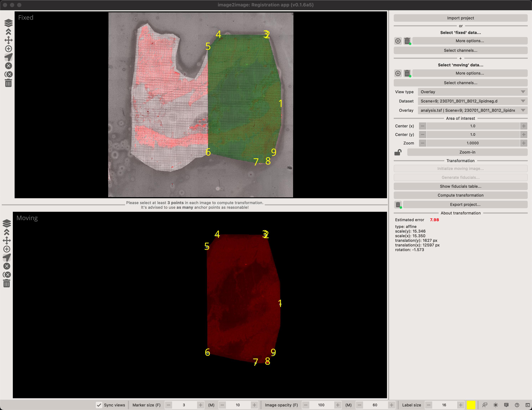Add fixed dataset with the plus icon
Image resolution: width=532 pixels, height=410 pixels.
[x=398, y=41]
